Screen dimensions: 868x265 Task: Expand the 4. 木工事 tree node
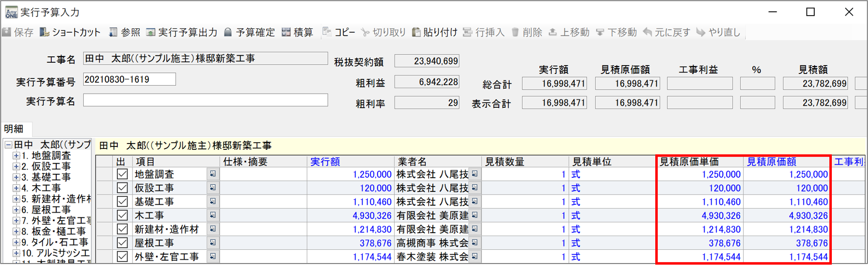coord(16,188)
